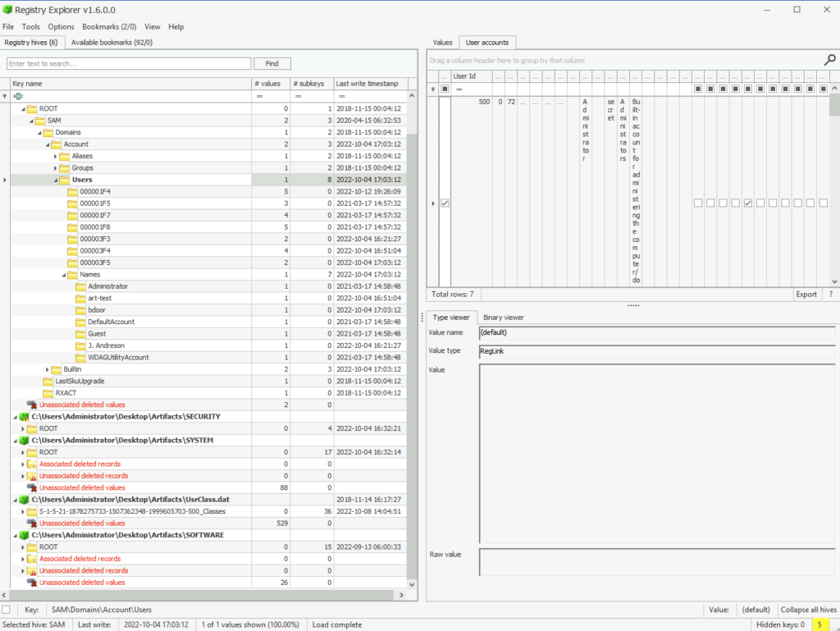Click the Registry Explorer app icon in title bar

coord(7,10)
